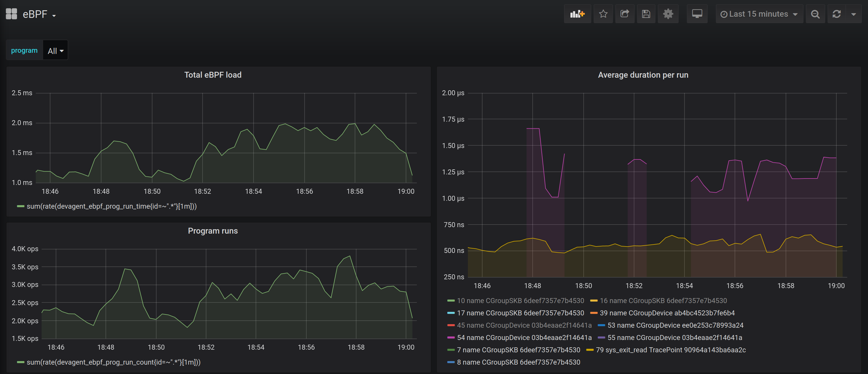The width and height of the screenshot is (868, 374).
Task: Toggle series 54 CGroupDevice in legend
Action: pyautogui.click(x=524, y=338)
